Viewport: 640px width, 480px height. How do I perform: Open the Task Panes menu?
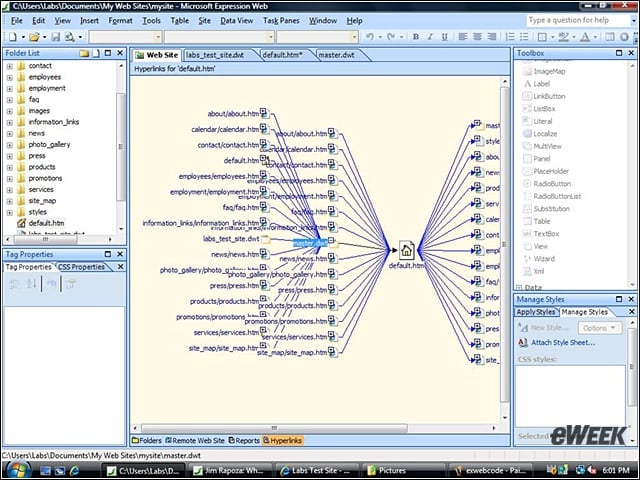click(281, 20)
